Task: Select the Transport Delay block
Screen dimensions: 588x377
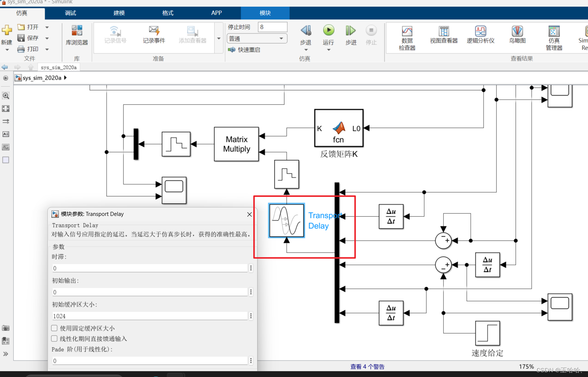Action: [x=287, y=221]
